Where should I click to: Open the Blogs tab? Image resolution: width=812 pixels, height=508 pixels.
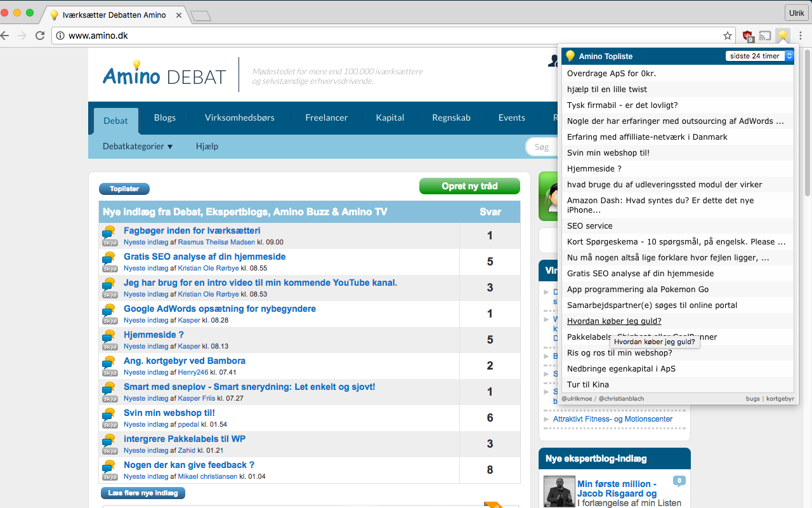(165, 117)
